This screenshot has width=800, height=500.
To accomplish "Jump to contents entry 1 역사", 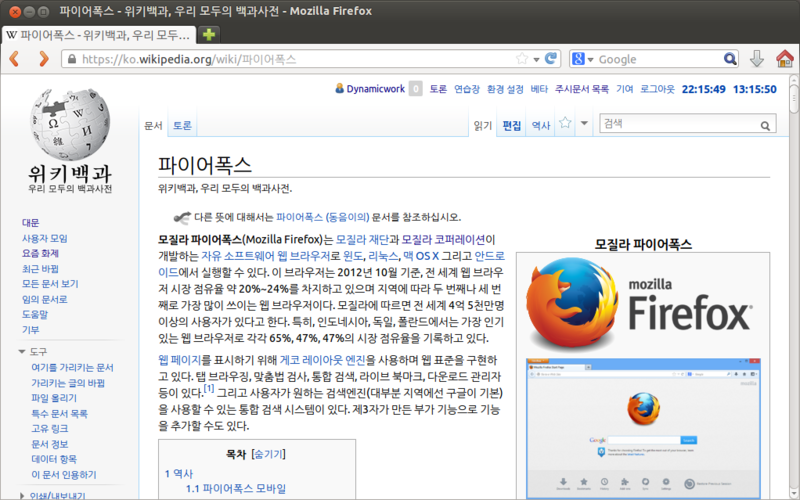I will (x=179, y=473).
